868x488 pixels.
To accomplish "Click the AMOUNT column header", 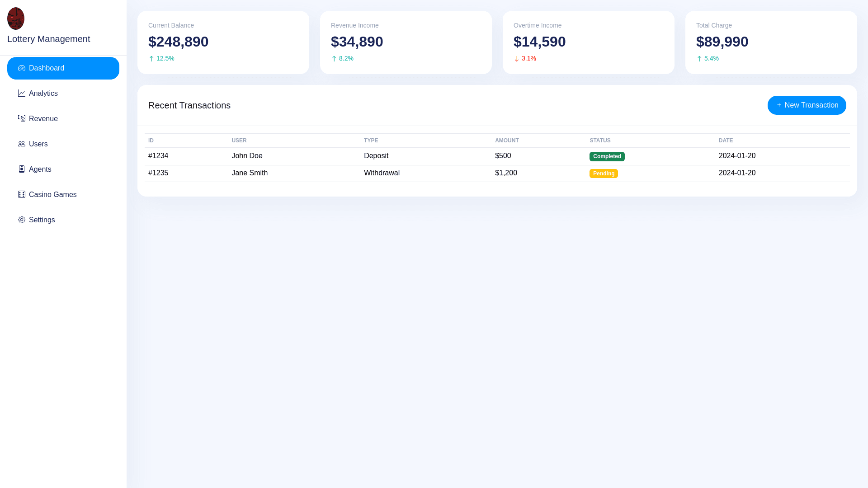I will click(507, 141).
